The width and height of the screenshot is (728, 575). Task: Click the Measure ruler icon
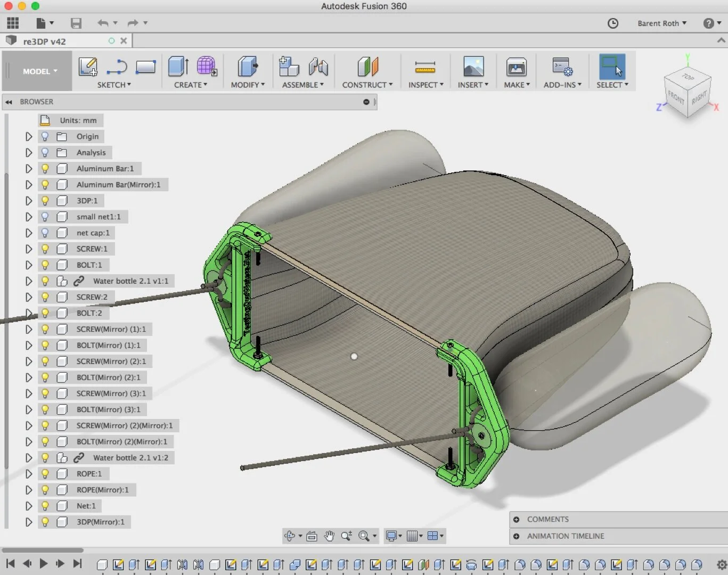[425, 67]
